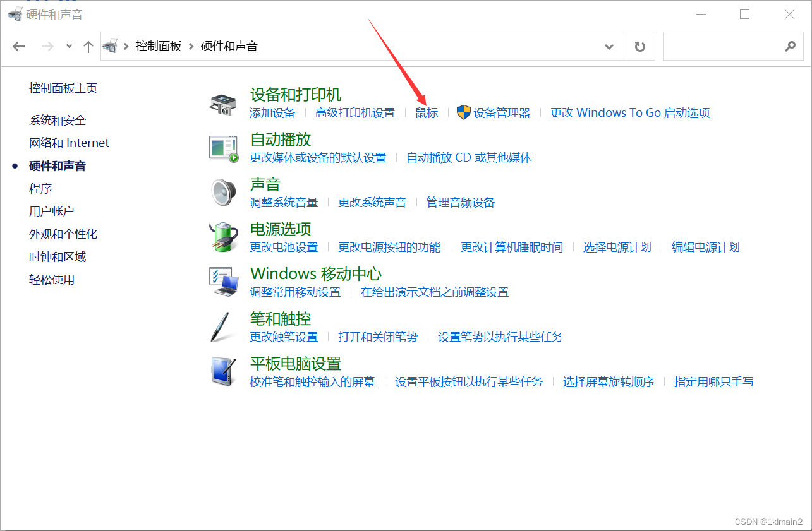Open 管理音频设备
This screenshot has width=812, height=531.
(461, 203)
